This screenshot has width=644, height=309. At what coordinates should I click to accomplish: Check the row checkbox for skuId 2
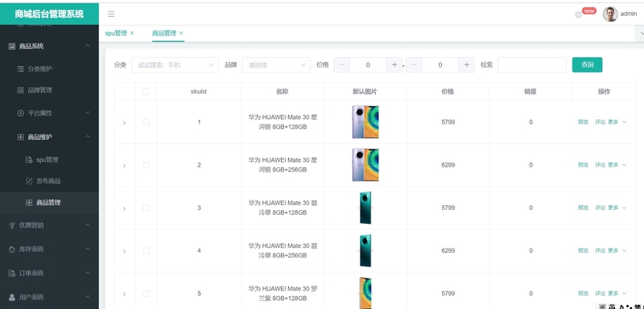click(146, 165)
